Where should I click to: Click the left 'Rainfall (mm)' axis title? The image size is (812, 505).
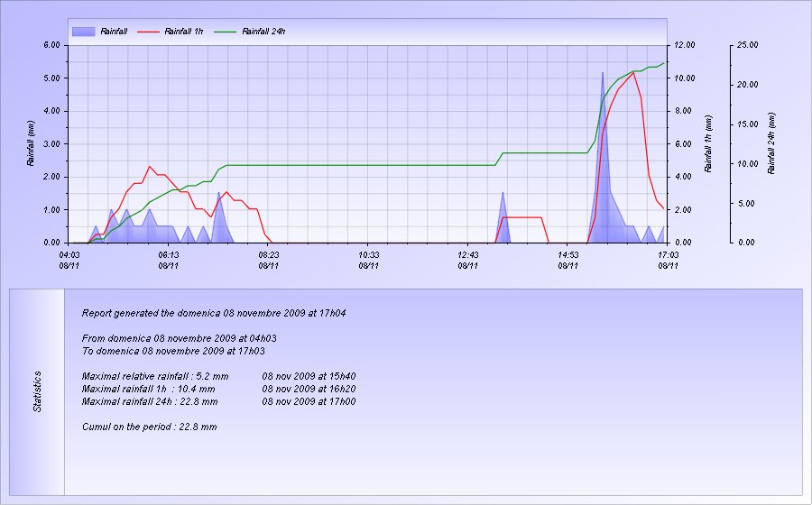[x=31, y=143]
